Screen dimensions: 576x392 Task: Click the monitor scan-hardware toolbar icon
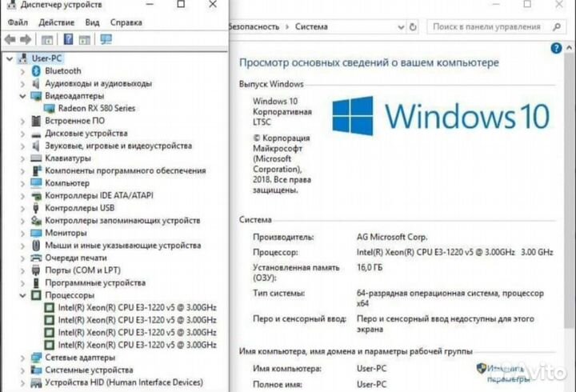[106, 39]
